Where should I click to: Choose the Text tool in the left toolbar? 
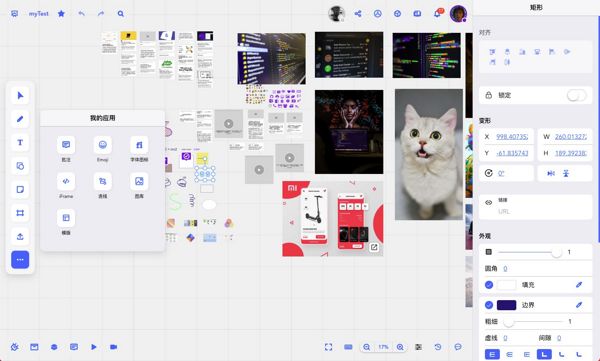point(20,142)
